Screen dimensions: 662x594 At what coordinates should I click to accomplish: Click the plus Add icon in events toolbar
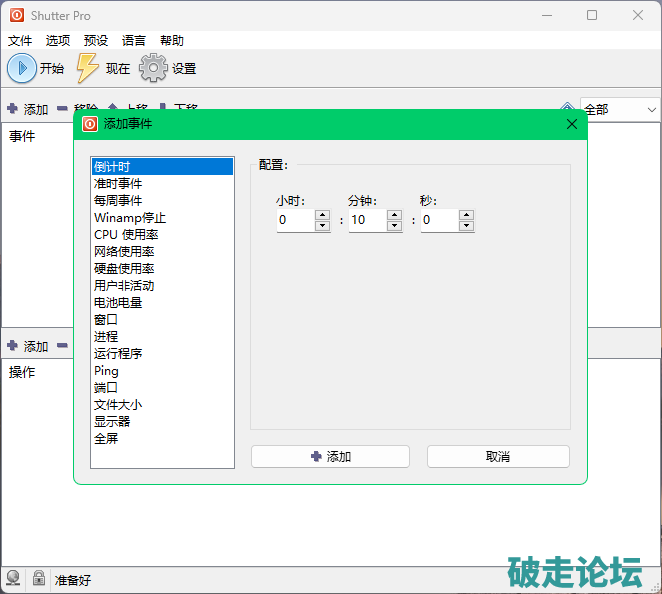pos(12,109)
